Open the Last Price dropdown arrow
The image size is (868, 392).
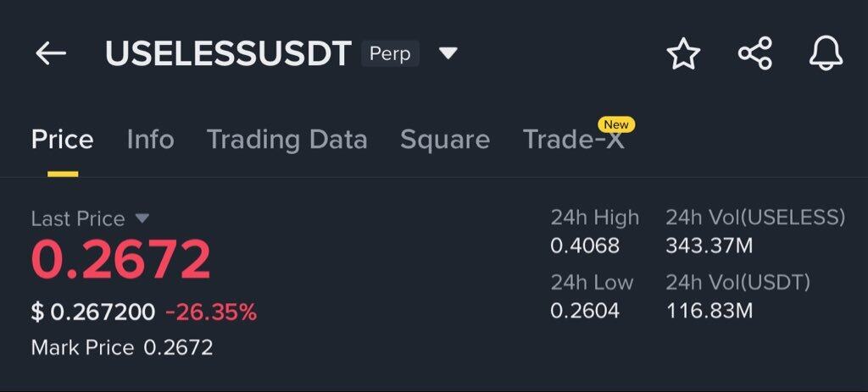click(x=142, y=218)
